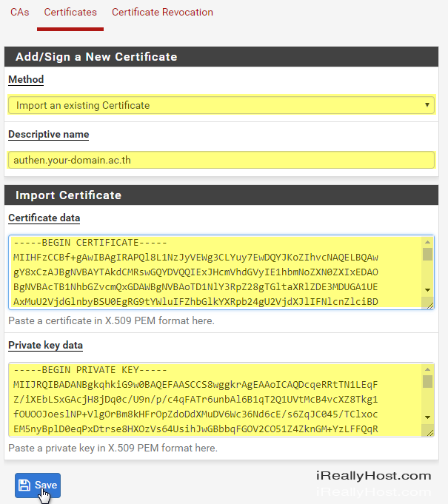Image resolution: width=448 pixels, height=504 pixels.
Task: Click the Private key data scrollbar thumb
Action: pos(427,382)
